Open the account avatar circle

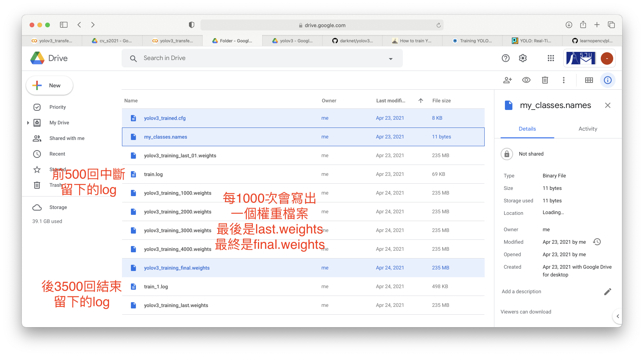(607, 58)
